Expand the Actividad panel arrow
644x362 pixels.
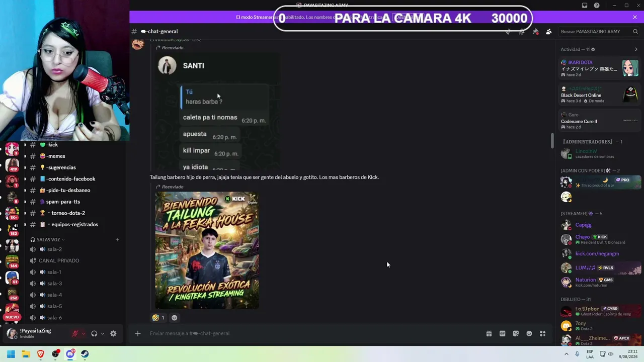pos(636,49)
